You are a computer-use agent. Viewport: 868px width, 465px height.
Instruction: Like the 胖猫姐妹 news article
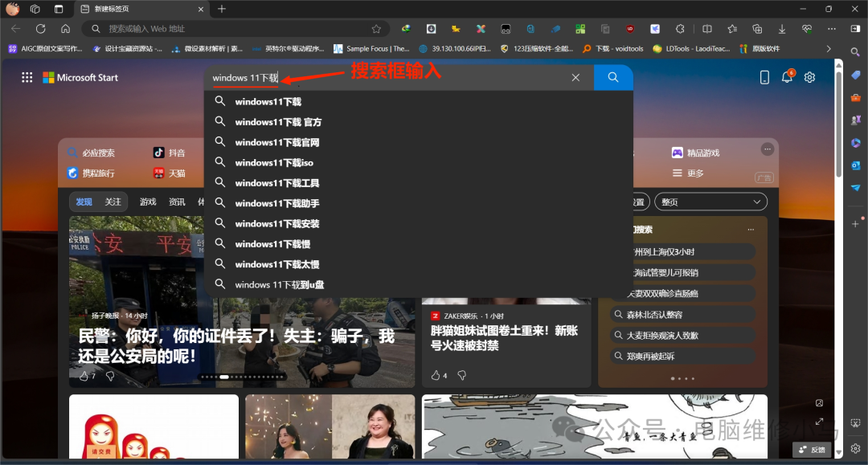pos(436,375)
